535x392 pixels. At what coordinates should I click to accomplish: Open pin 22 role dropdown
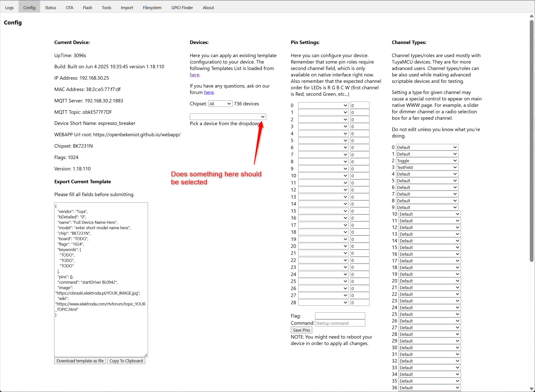[323, 260]
